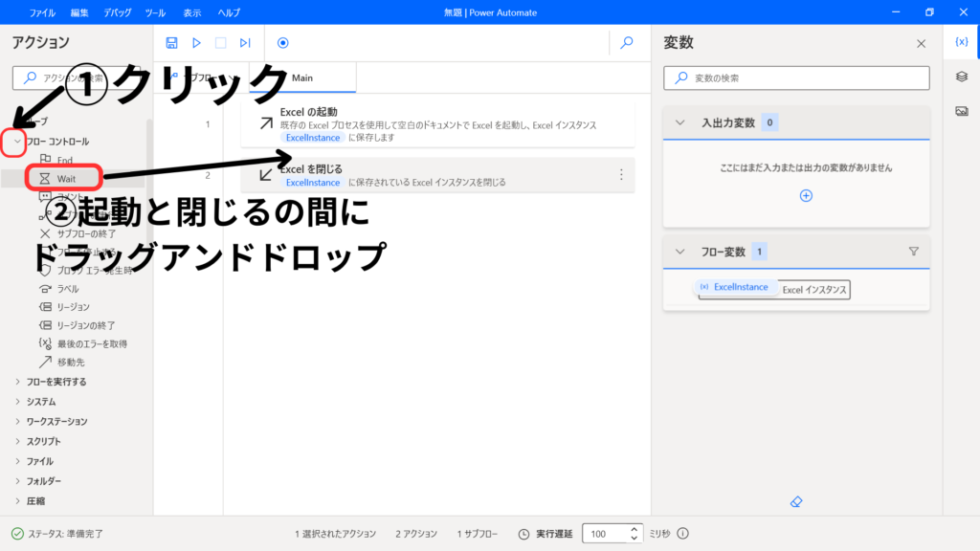Open UI elements layers icon
The height and width of the screenshot is (551, 980).
tap(961, 77)
